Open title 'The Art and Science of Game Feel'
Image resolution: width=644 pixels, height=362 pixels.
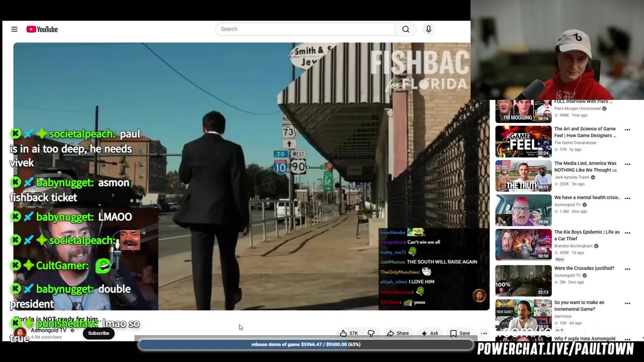click(x=585, y=132)
